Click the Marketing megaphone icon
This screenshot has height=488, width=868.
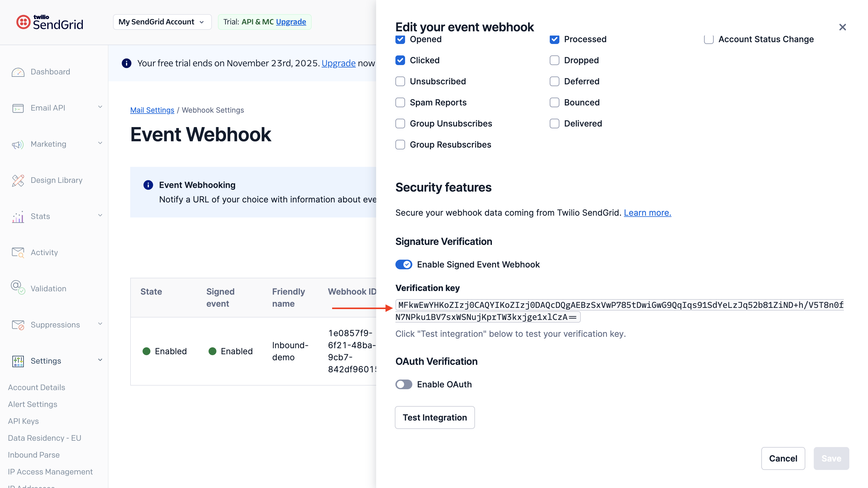tap(18, 145)
